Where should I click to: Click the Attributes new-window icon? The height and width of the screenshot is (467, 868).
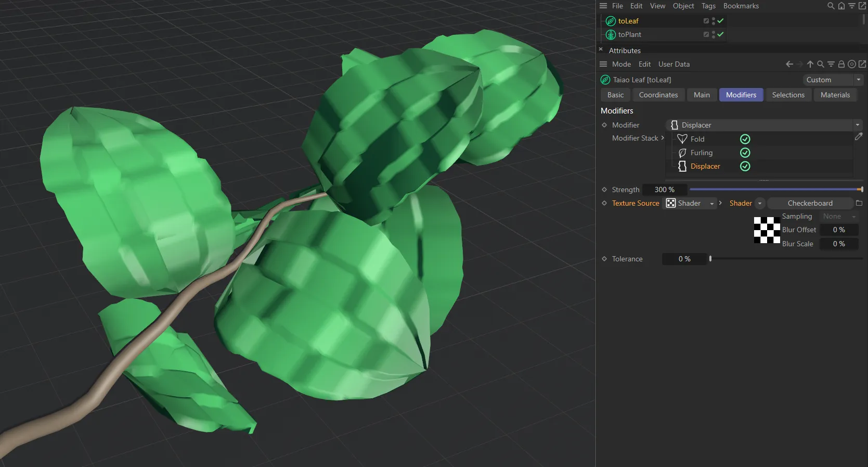click(x=862, y=64)
